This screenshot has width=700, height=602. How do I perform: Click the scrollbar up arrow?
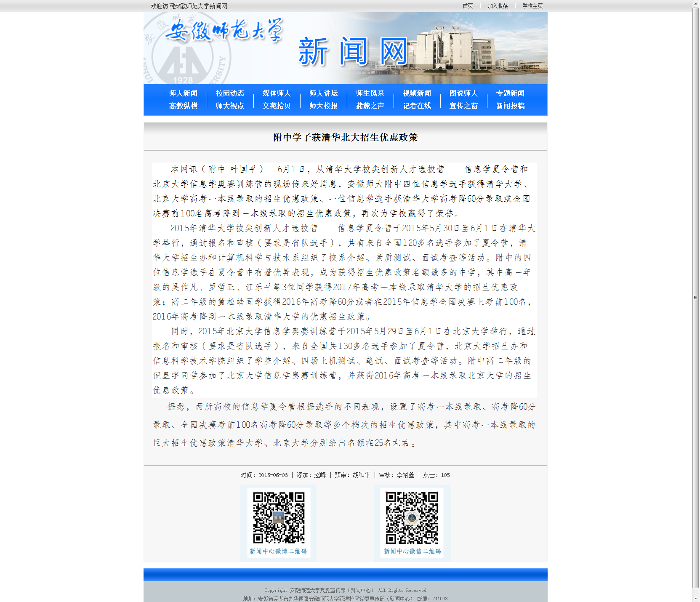click(x=696, y=3)
